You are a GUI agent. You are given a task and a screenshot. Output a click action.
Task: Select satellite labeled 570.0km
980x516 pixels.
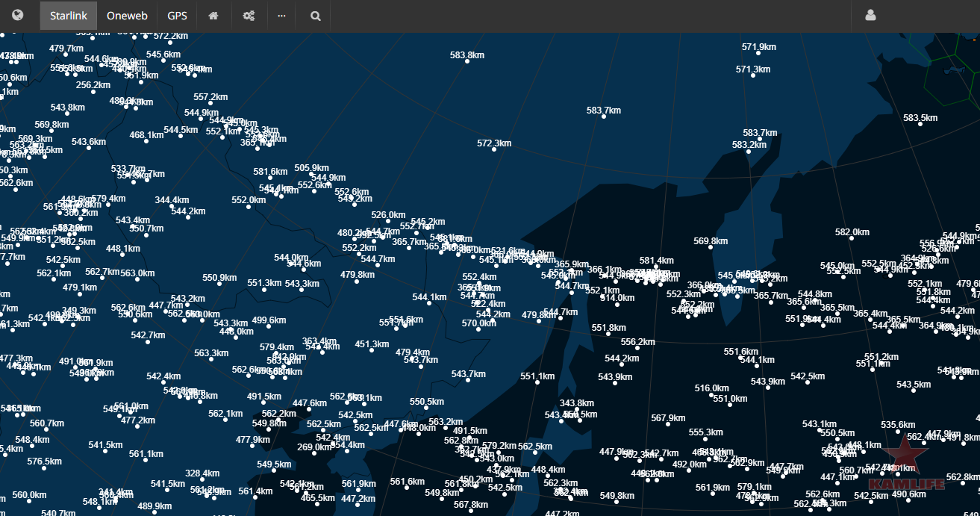tap(478, 323)
